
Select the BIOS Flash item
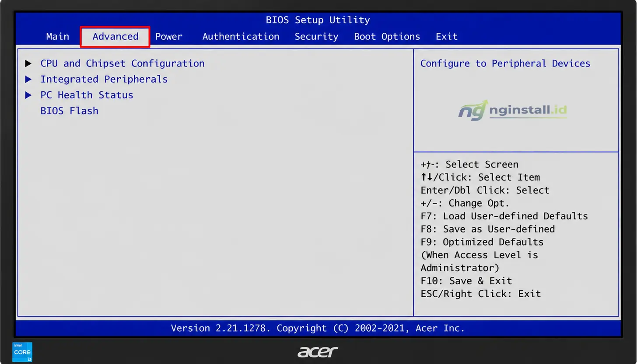pos(69,111)
